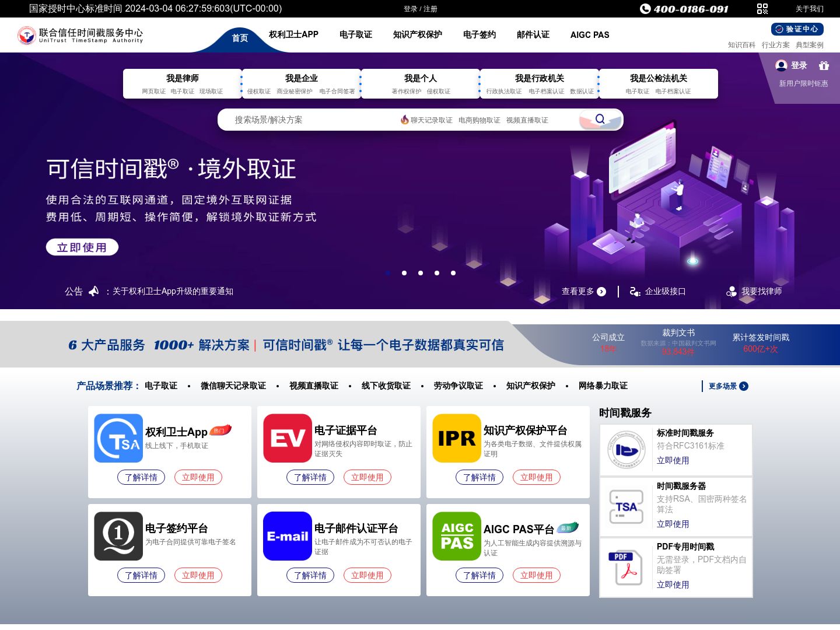
Task: Click the green AIGC PAS icon
Action: point(457,536)
